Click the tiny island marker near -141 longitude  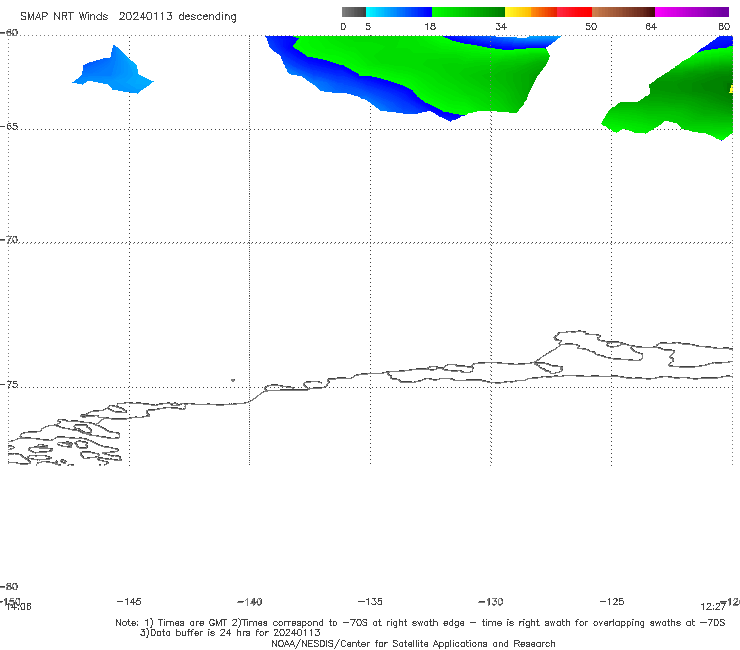point(233,380)
